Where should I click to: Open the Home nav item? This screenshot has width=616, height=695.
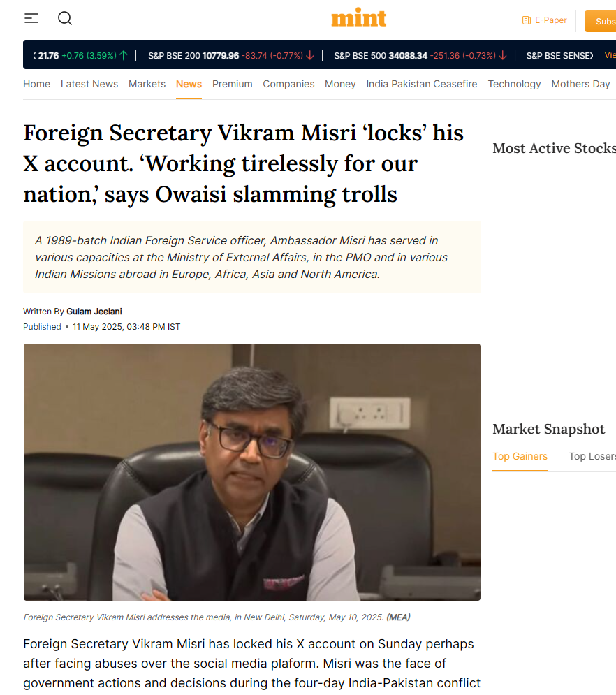click(37, 84)
